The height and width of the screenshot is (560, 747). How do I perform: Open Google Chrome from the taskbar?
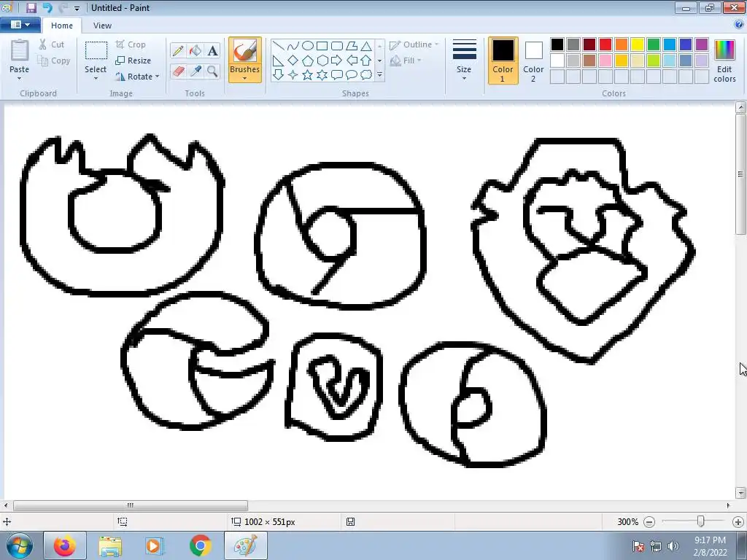point(201,545)
